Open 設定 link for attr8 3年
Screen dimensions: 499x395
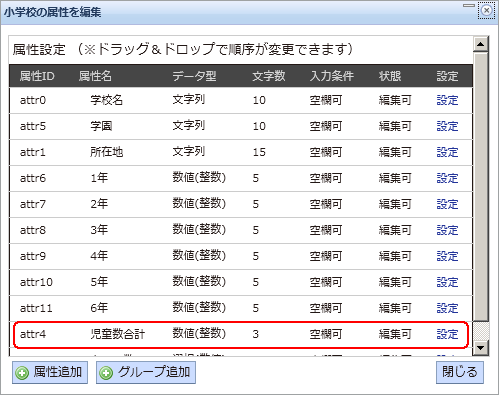pos(447,230)
